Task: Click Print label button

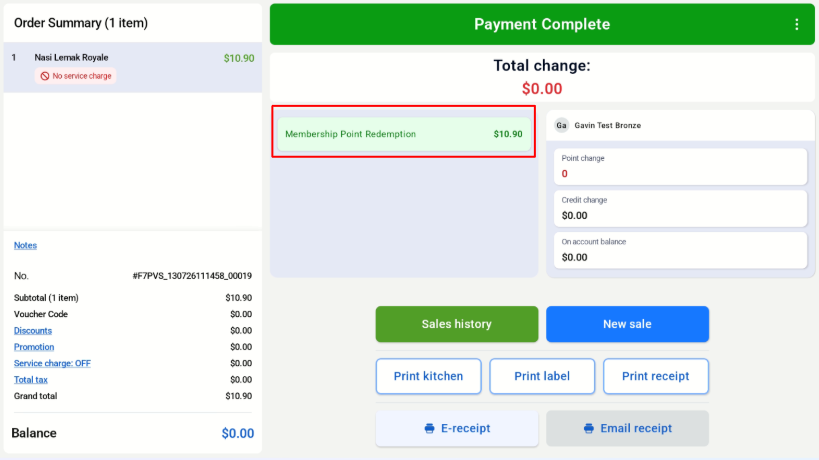Action: click(542, 376)
